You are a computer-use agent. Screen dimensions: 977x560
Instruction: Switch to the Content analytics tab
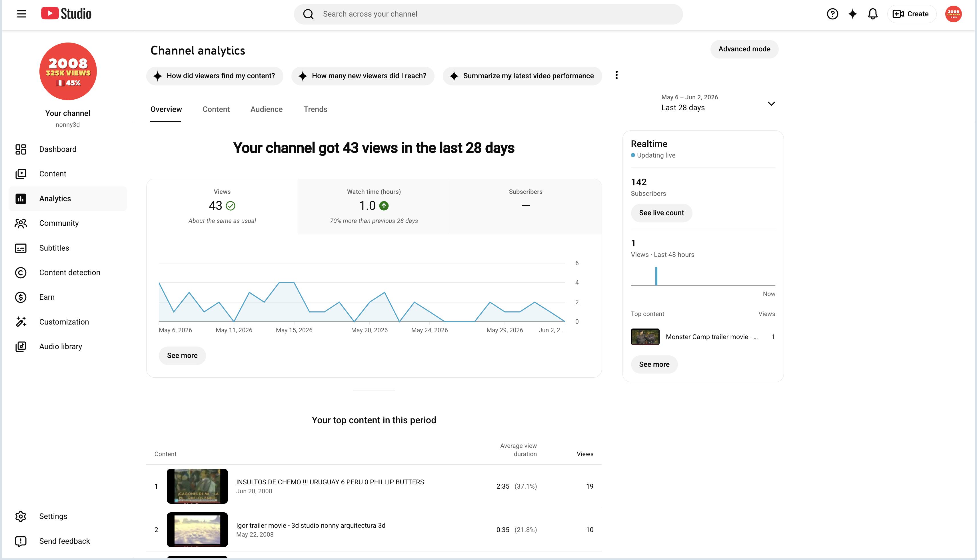click(216, 109)
